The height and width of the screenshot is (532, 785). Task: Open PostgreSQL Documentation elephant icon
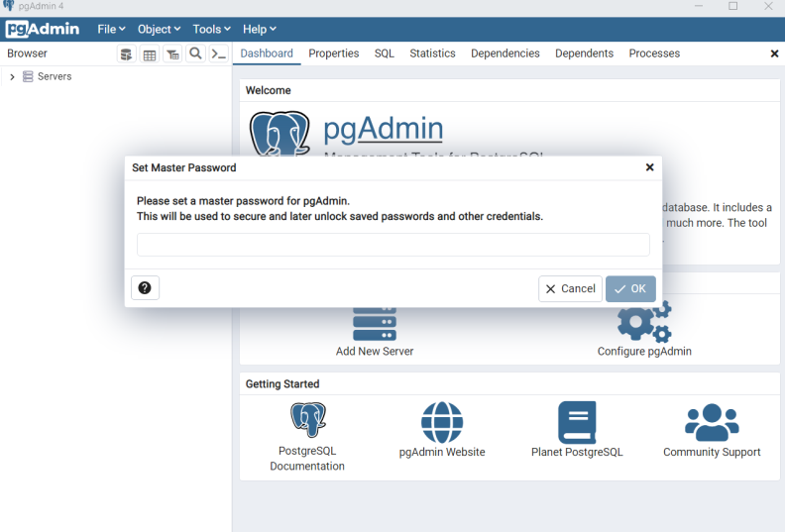(x=307, y=419)
